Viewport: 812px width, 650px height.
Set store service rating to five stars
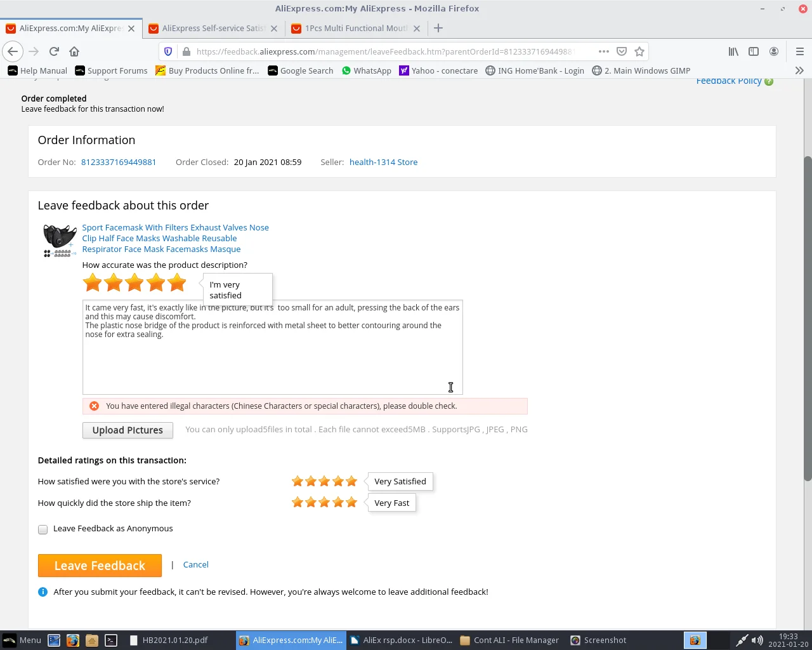351,481
